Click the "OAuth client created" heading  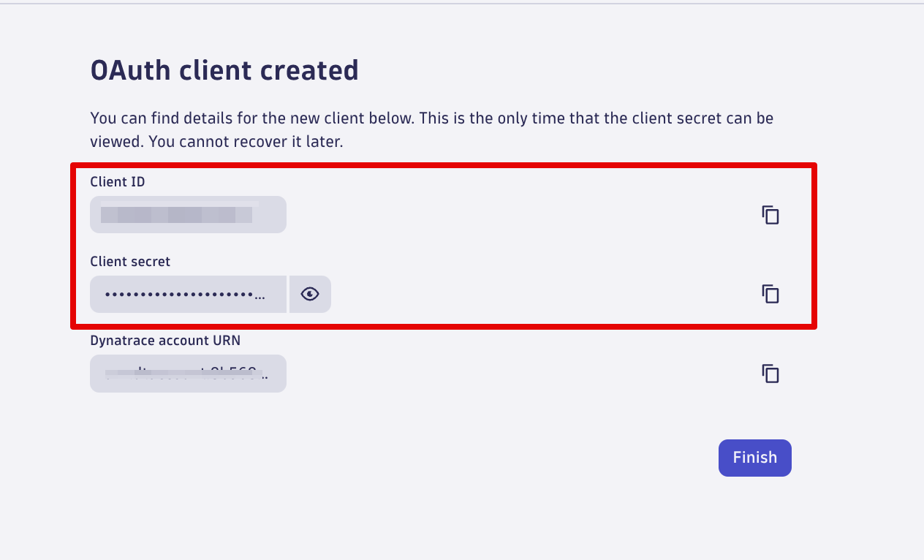224,70
